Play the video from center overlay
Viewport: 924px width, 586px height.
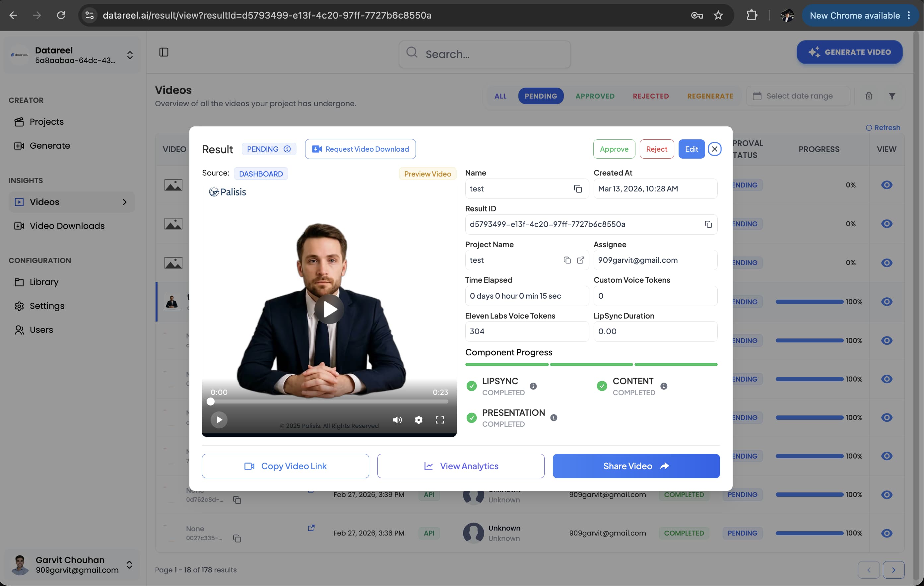[329, 309]
